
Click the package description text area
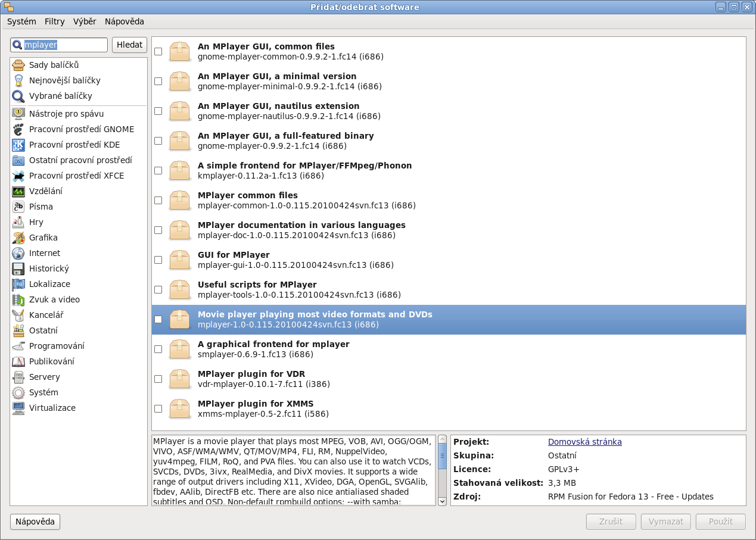tap(294, 470)
